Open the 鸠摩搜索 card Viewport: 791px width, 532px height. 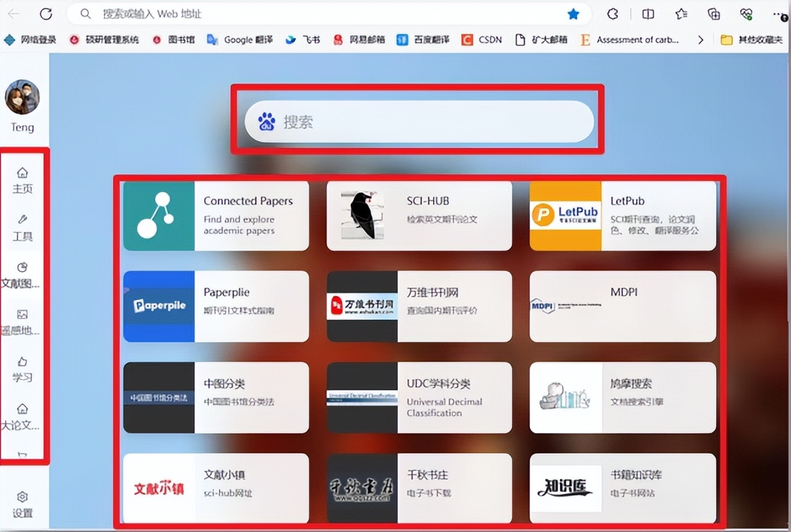[623, 398]
